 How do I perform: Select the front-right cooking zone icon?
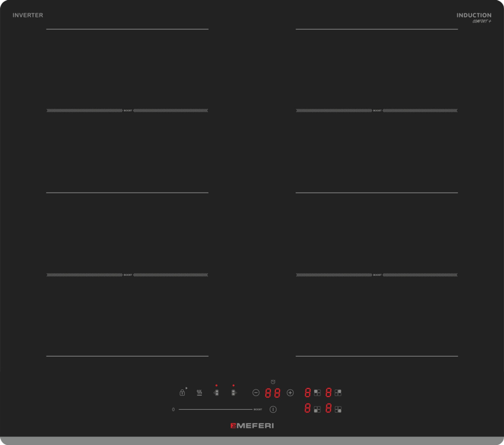338,409
